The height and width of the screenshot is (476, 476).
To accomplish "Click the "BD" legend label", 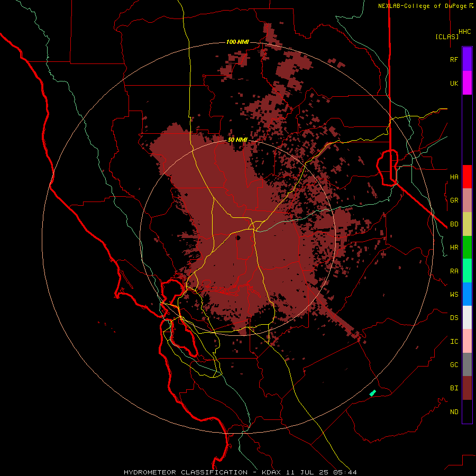I will coord(454,224).
